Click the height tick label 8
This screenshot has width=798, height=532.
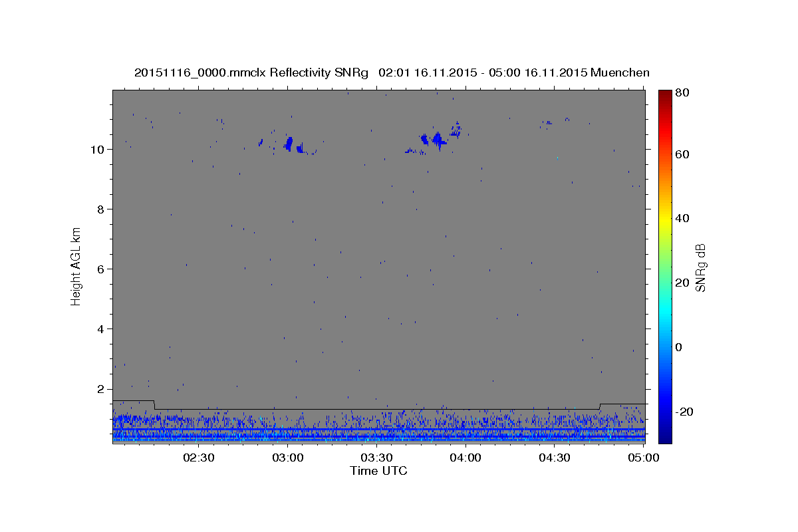100,209
